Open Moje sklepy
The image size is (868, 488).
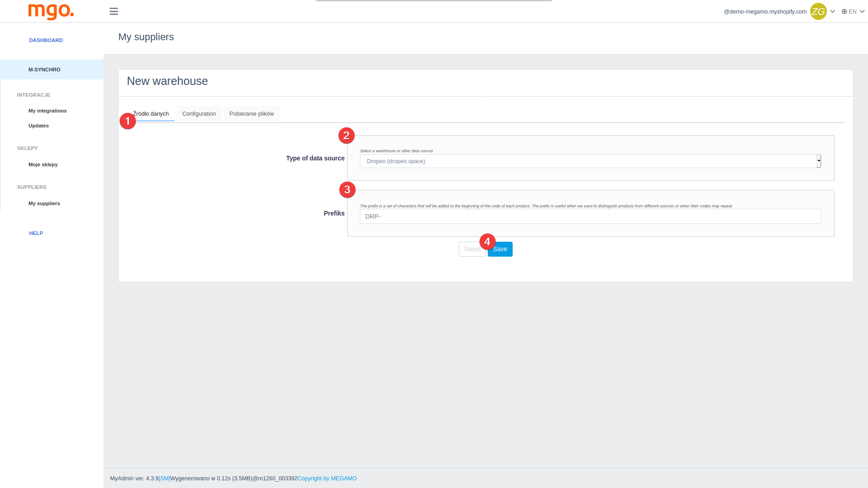[43, 164]
